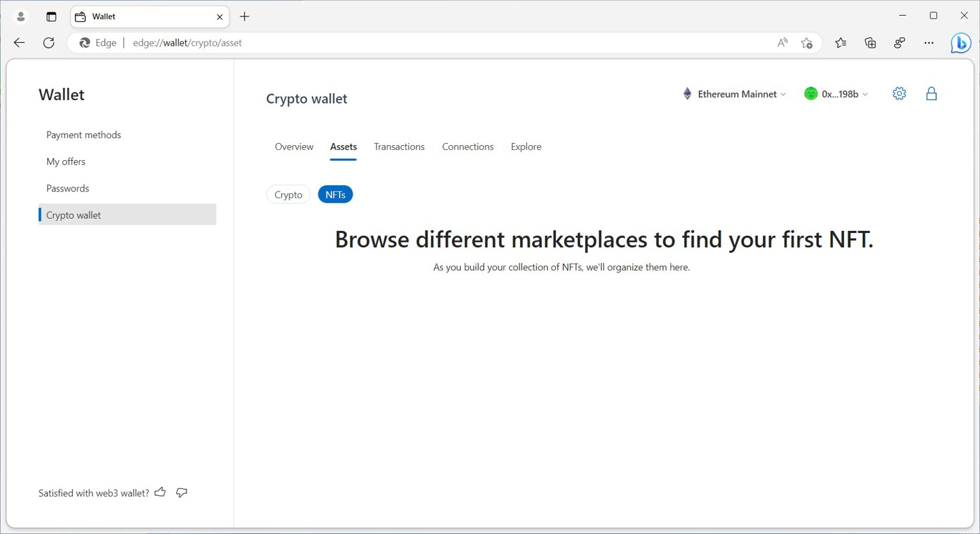
Task: Lock the crypto wallet
Action: pos(931,94)
